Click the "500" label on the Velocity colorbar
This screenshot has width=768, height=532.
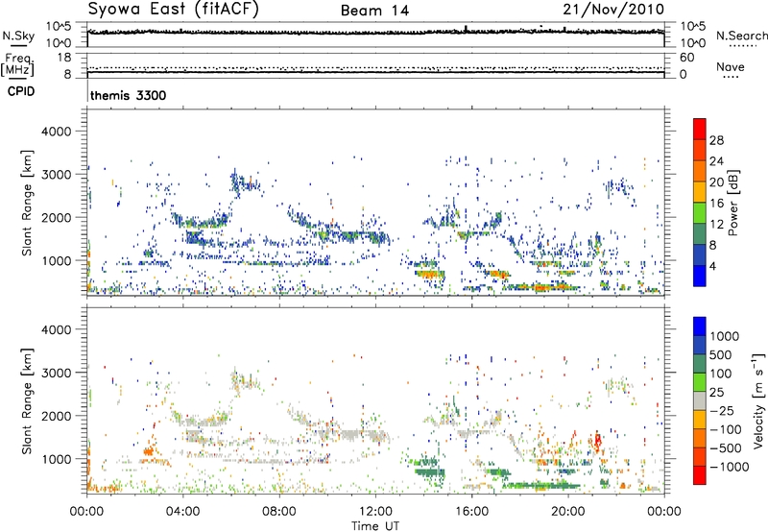tap(721, 355)
